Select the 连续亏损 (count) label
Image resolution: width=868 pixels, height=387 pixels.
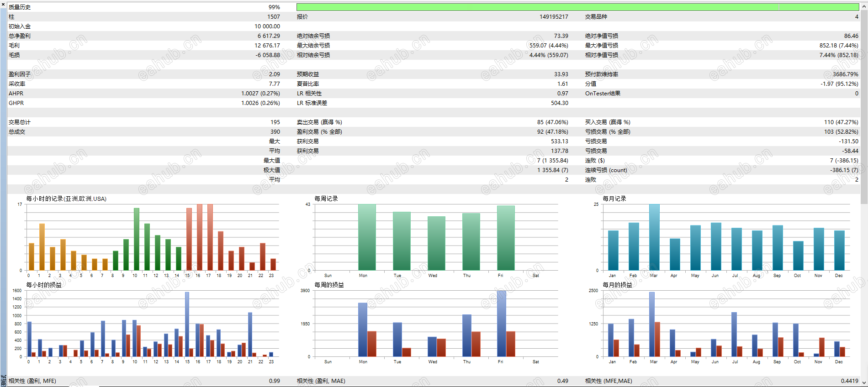606,170
